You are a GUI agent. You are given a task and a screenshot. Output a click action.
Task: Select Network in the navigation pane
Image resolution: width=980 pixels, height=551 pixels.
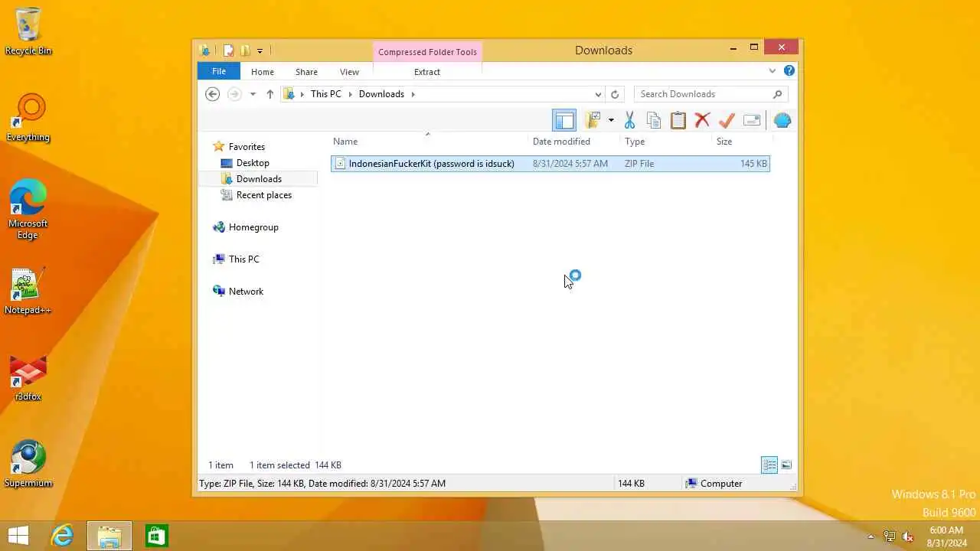246,292
